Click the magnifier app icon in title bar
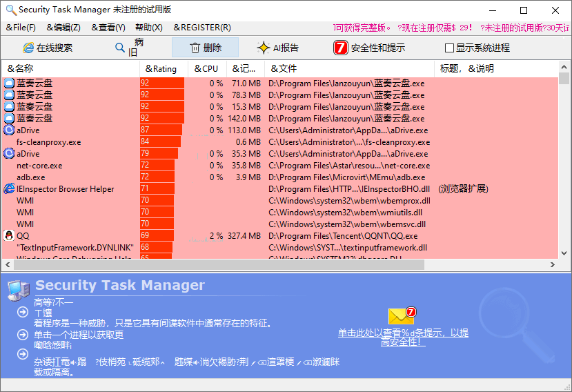Image resolution: width=572 pixels, height=392 pixels. click(11, 10)
